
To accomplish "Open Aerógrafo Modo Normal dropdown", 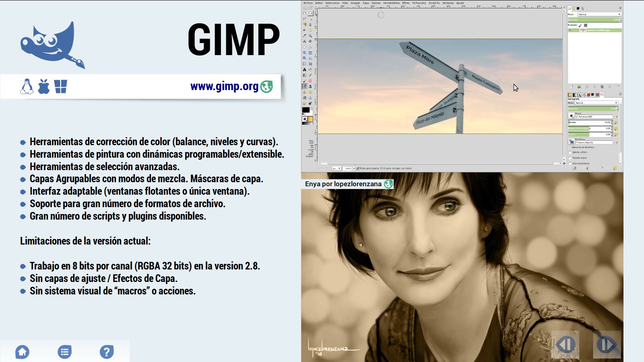I will coord(597,103).
